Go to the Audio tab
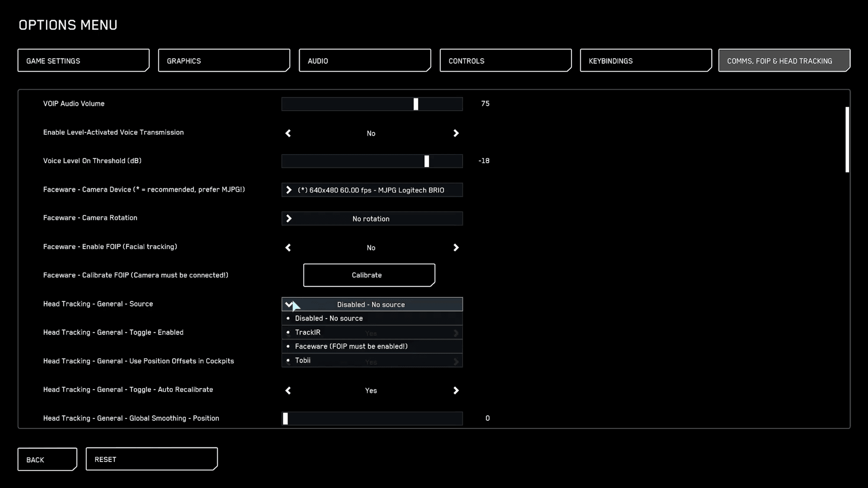 click(x=365, y=60)
